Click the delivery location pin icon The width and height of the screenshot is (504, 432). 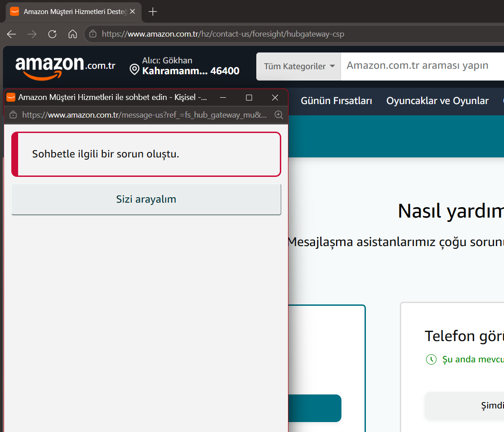coord(134,69)
